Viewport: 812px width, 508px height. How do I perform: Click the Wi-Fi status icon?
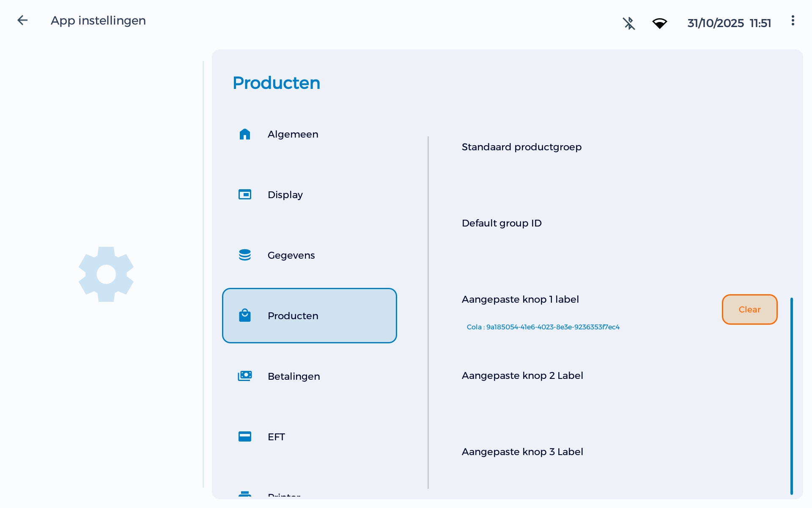tap(660, 23)
